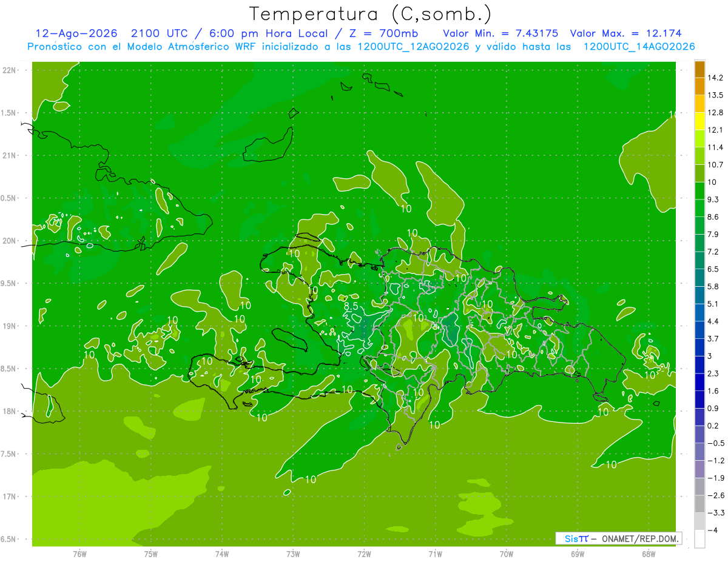Click the "7.9" value on color scale
The height and width of the screenshot is (562, 728).
[x=714, y=234]
